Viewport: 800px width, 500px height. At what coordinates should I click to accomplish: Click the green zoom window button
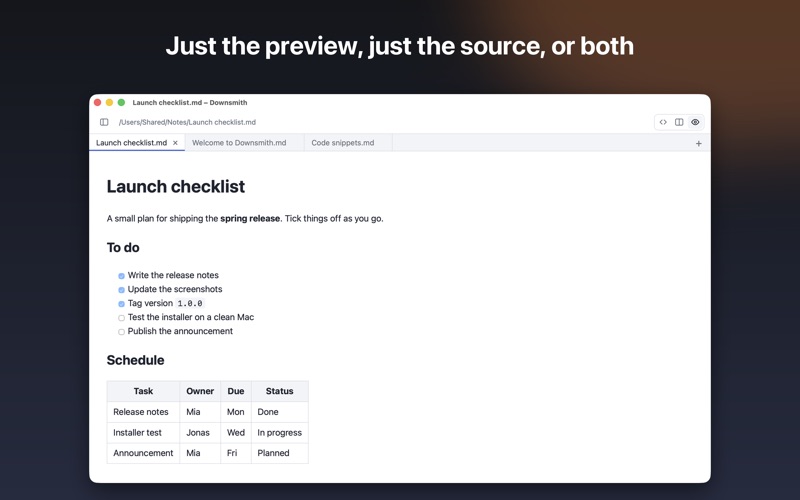(x=121, y=103)
